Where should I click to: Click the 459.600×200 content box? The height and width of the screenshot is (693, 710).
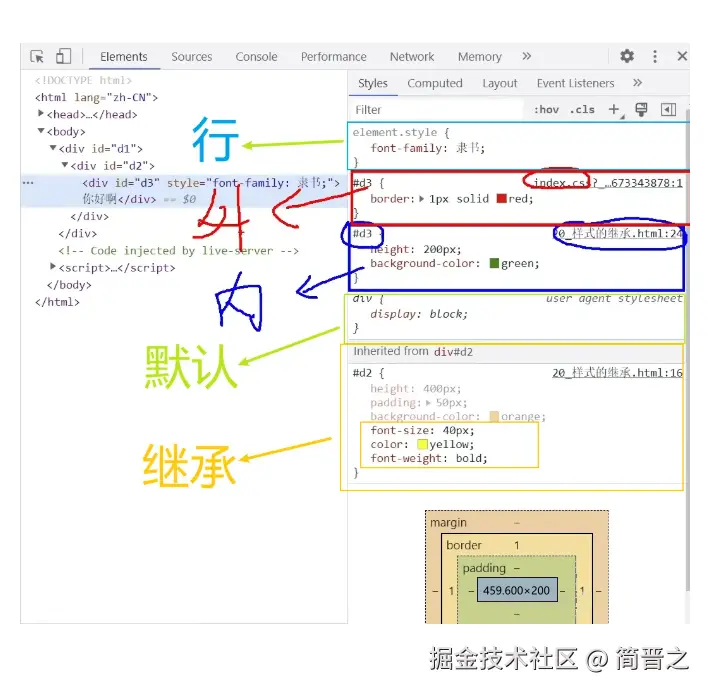click(517, 590)
